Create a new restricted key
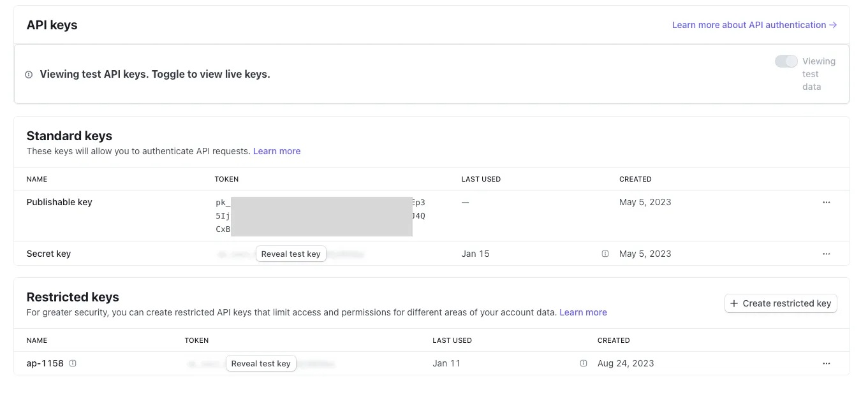 click(x=781, y=303)
